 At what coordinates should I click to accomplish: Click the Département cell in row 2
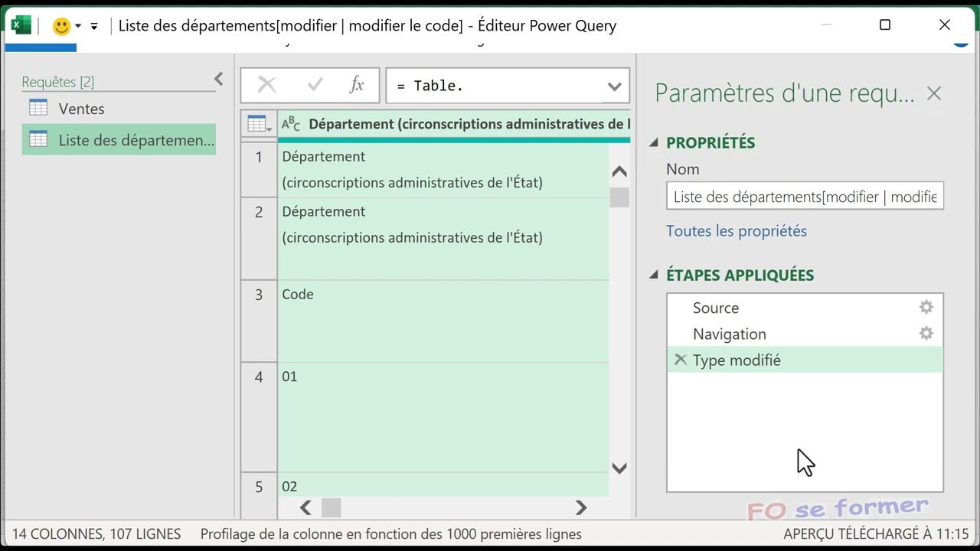pyautogui.click(x=443, y=239)
